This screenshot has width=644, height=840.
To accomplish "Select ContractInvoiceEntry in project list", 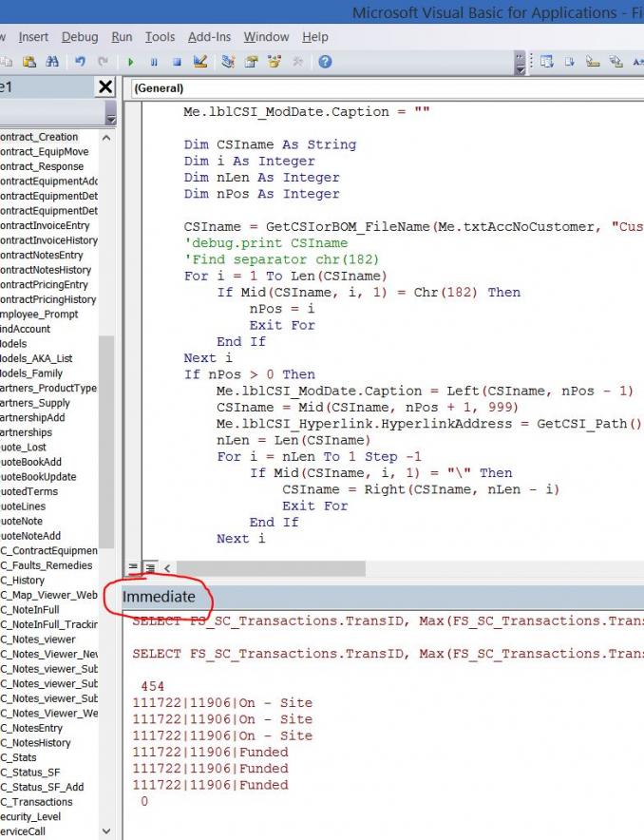I will pyautogui.click(x=45, y=225).
